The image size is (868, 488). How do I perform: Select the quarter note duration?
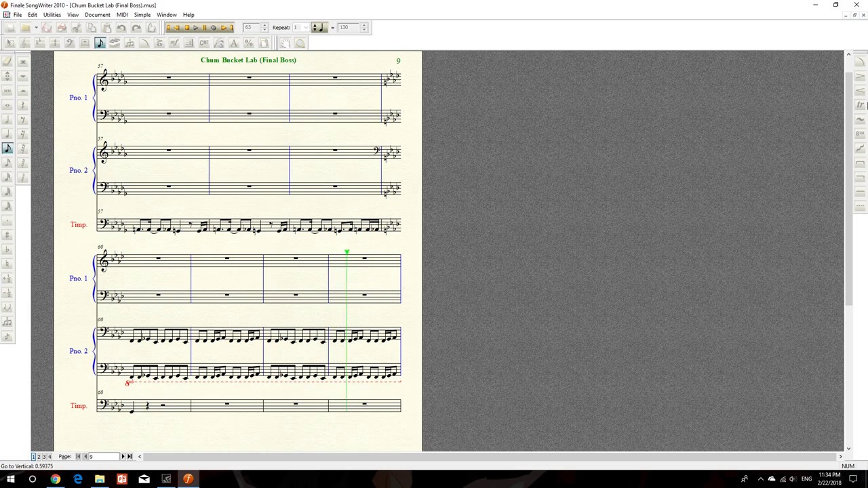7,134
